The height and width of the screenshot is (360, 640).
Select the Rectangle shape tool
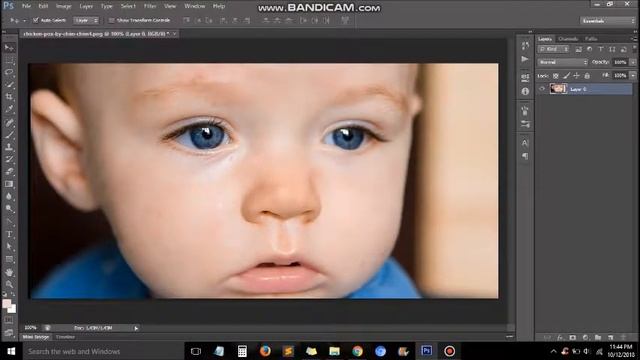click(9, 259)
